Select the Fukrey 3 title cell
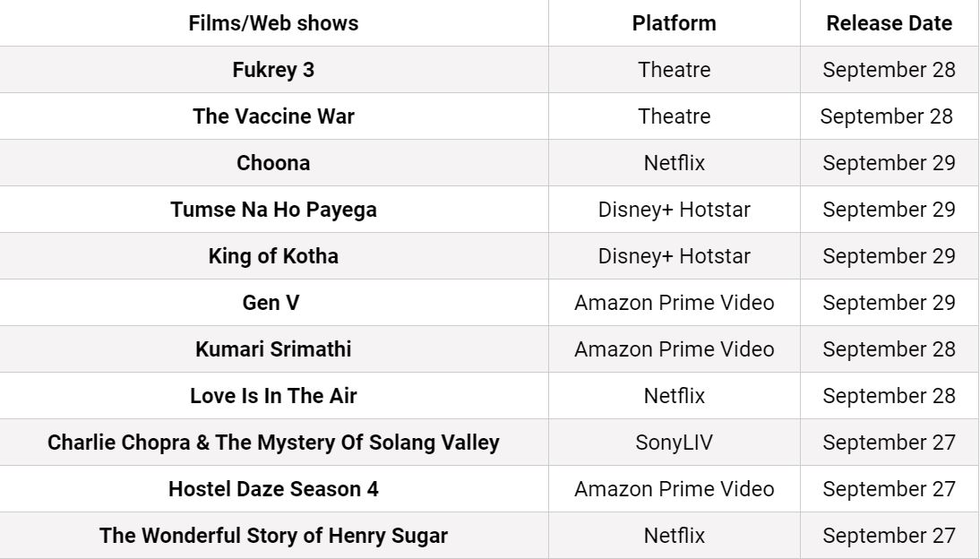This screenshot has height=559, width=980. pos(273,69)
